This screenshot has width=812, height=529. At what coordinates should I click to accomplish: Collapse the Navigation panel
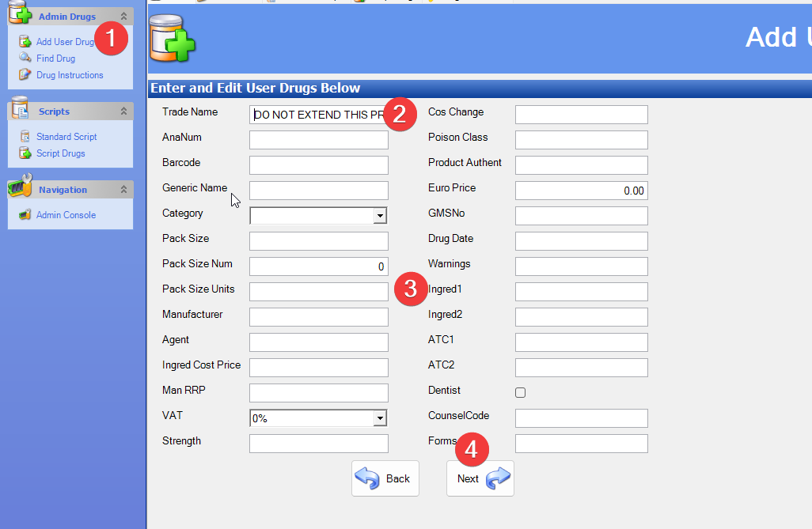[x=123, y=190]
